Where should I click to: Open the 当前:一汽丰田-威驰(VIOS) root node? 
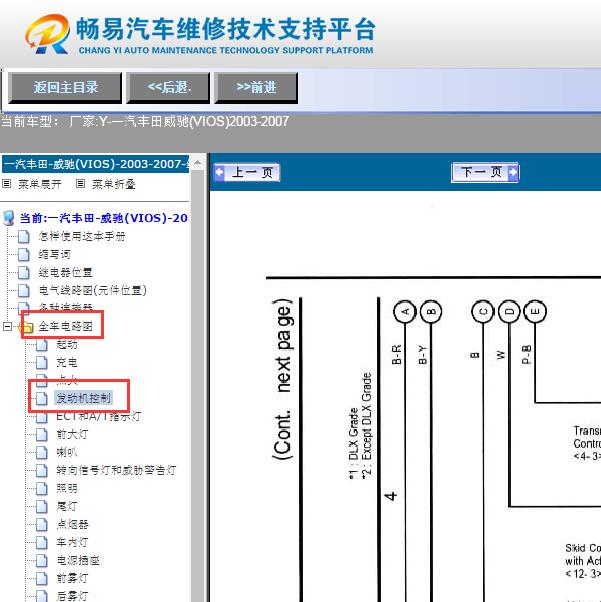click(104, 218)
